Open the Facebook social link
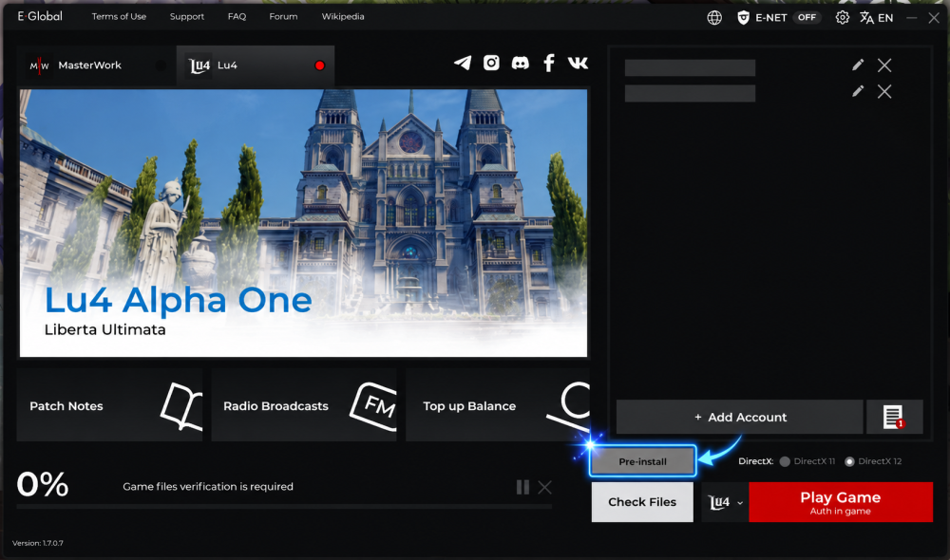The width and height of the screenshot is (950, 560). click(x=549, y=63)
